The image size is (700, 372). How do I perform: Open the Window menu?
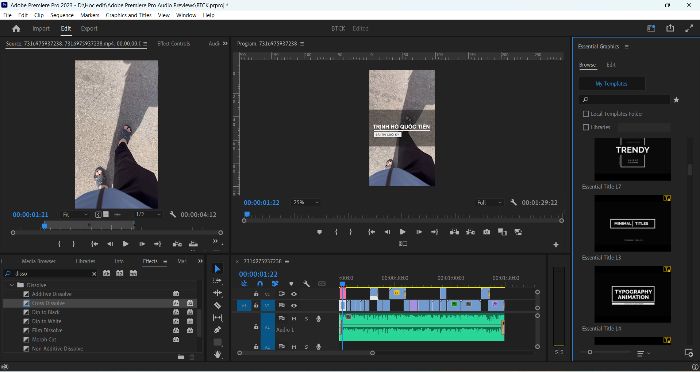click(186, 15)
